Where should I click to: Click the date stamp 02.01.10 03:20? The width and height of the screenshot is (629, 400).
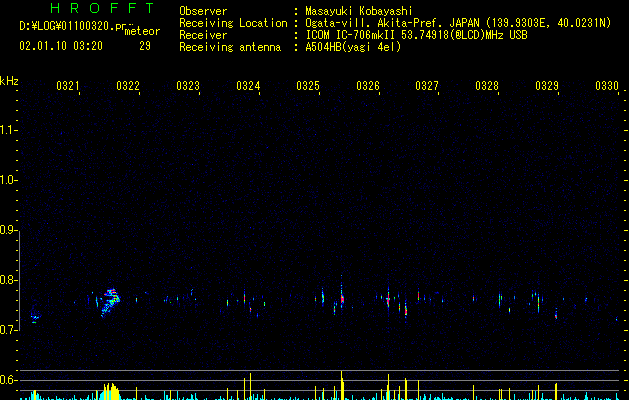click(x=61, y=46)
